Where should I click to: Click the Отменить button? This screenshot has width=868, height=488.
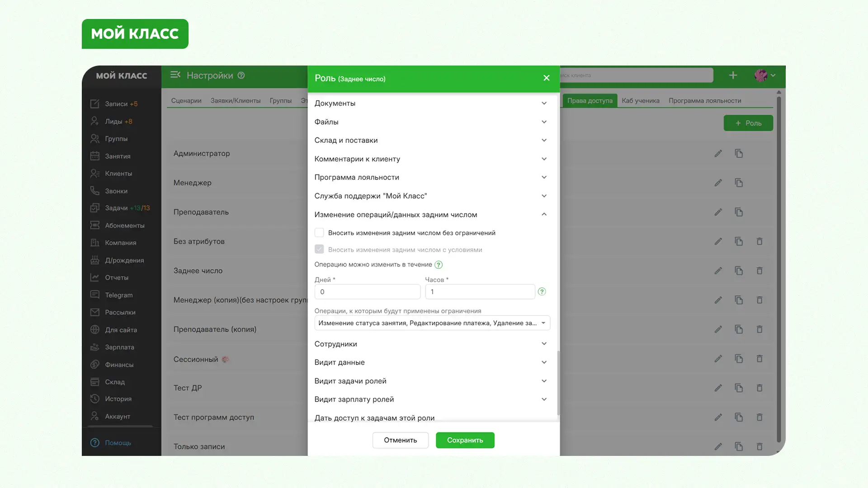400,440
